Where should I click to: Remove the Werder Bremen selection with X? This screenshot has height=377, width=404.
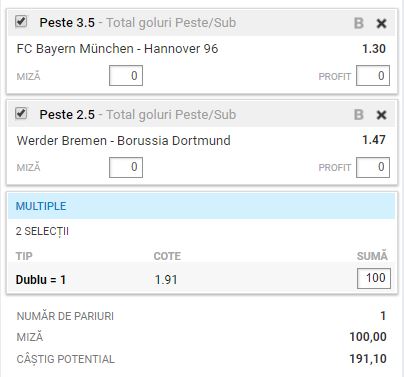click(381, 115)
